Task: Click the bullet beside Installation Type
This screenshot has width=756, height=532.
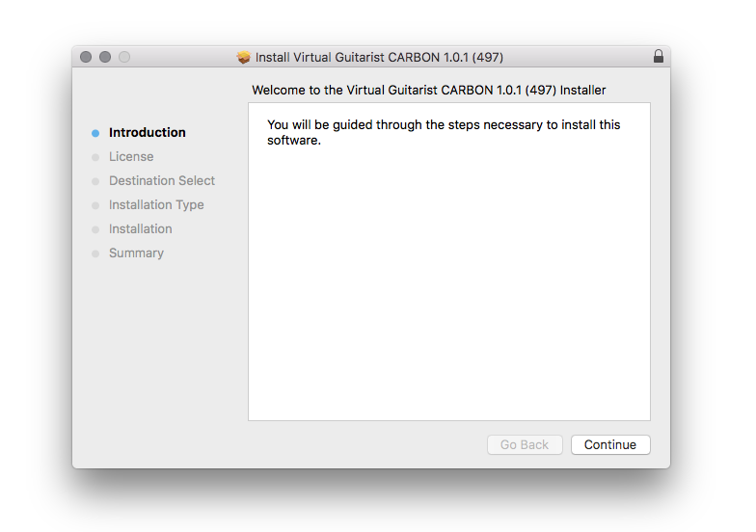Action: (x=95, y=205)
